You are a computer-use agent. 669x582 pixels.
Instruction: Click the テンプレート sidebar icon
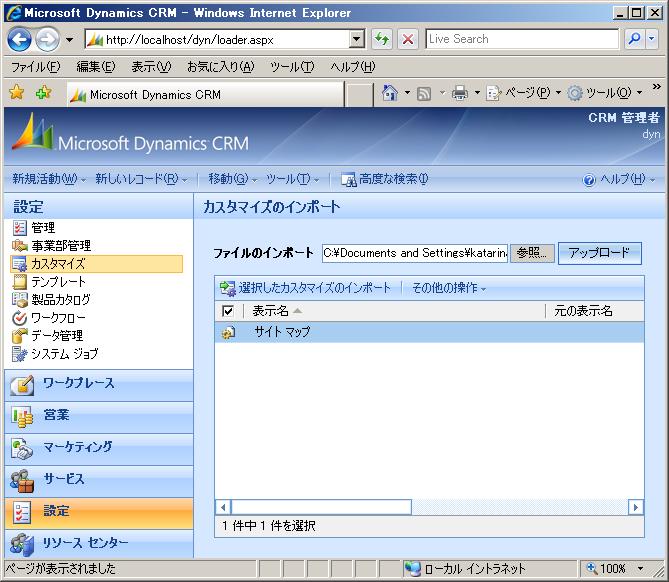coord(20,282)
